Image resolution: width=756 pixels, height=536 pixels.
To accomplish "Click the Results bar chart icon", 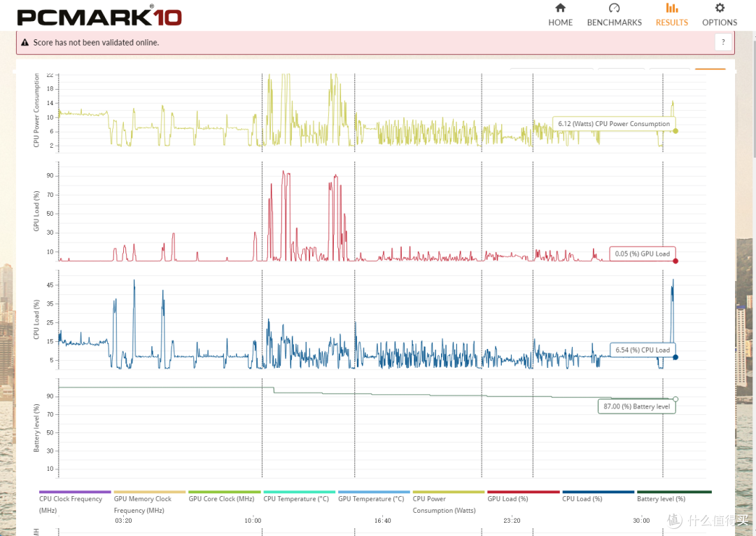I will [x=671, y=8].
